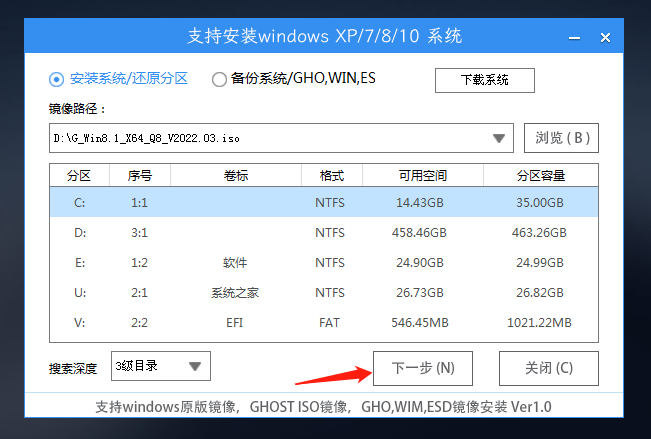651x439 pixels.
Task: Select the D: partition row
Action: (323, 233)
